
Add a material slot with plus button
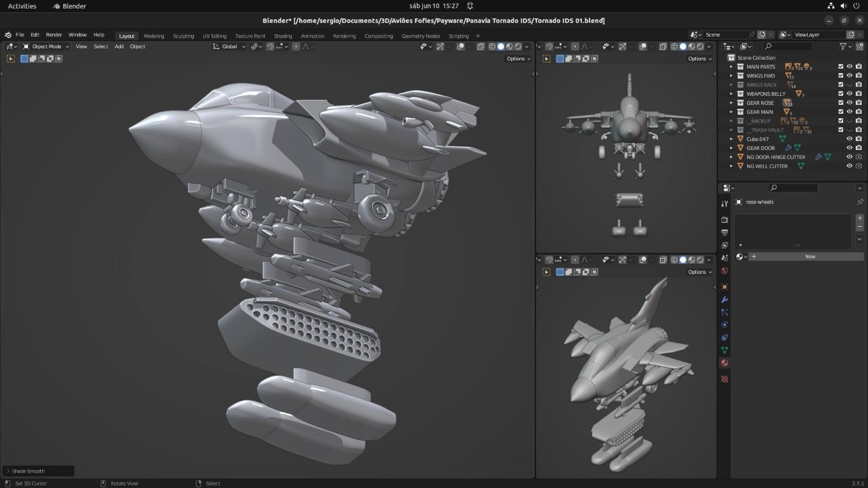pos(860,218)
